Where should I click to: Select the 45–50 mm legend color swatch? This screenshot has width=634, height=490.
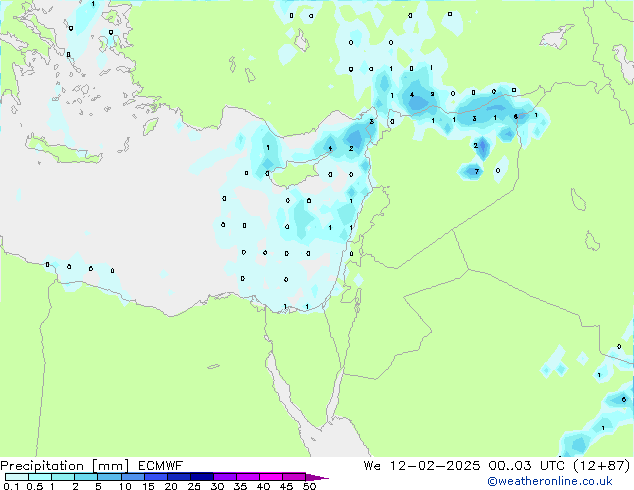[294, 477]
